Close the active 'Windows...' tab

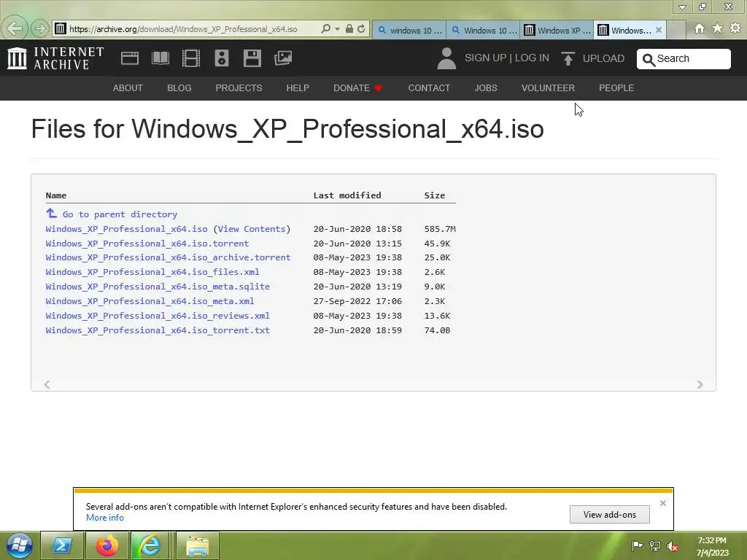(x=659, y=30)
